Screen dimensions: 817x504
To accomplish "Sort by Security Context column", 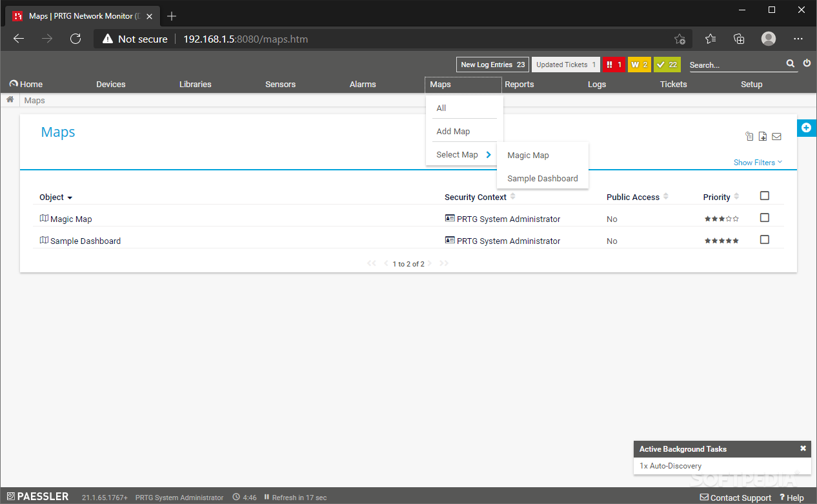I will 480,197.
